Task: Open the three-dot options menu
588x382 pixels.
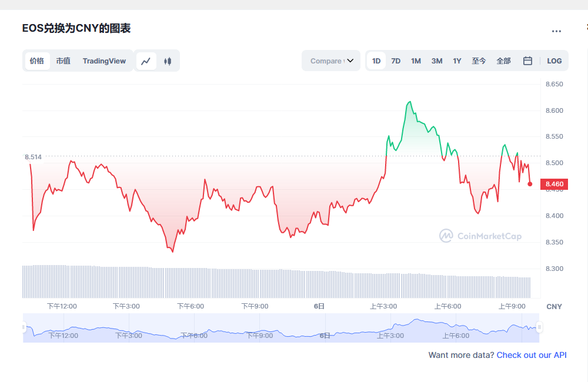Action: (x=556, y=31)
